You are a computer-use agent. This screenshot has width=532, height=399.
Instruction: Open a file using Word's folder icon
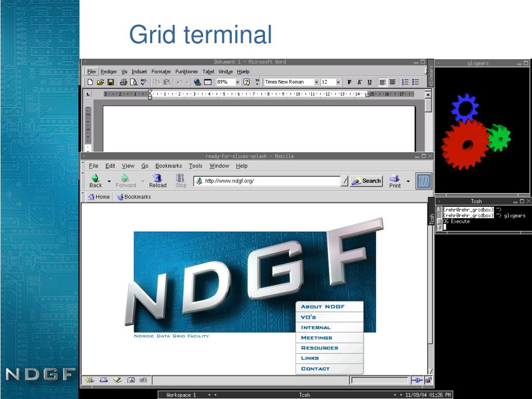tap(100, 82)
